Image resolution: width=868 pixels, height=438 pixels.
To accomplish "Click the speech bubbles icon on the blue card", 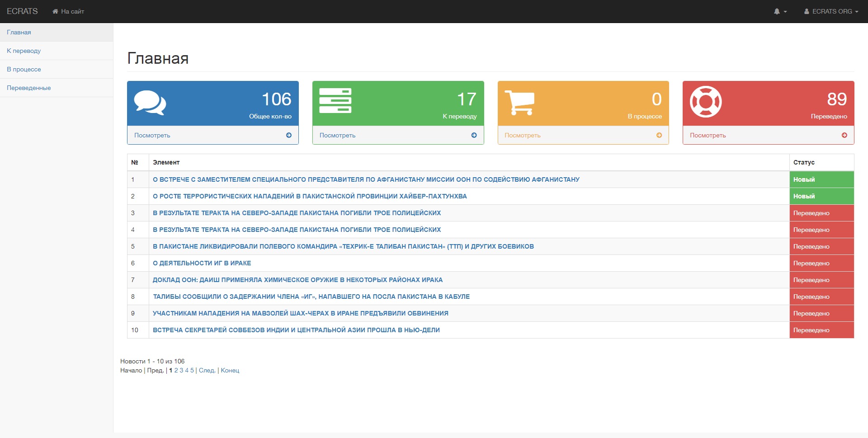I will click(150, 103).
